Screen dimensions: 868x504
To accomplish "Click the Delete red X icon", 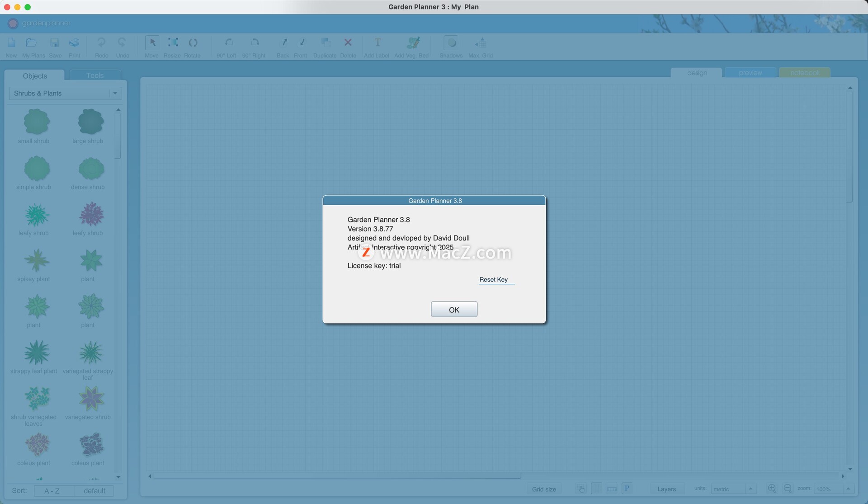I will [x=348, y=43].
